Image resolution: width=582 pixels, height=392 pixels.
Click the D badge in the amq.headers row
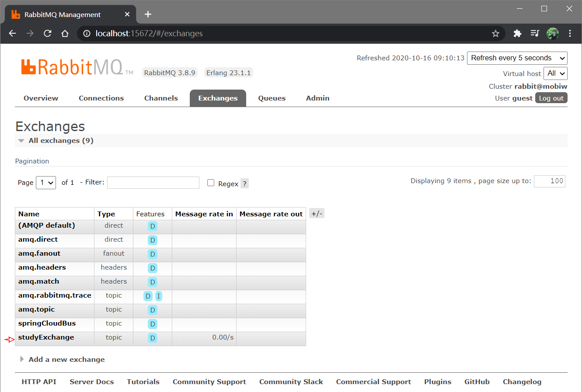click(153, 268)
